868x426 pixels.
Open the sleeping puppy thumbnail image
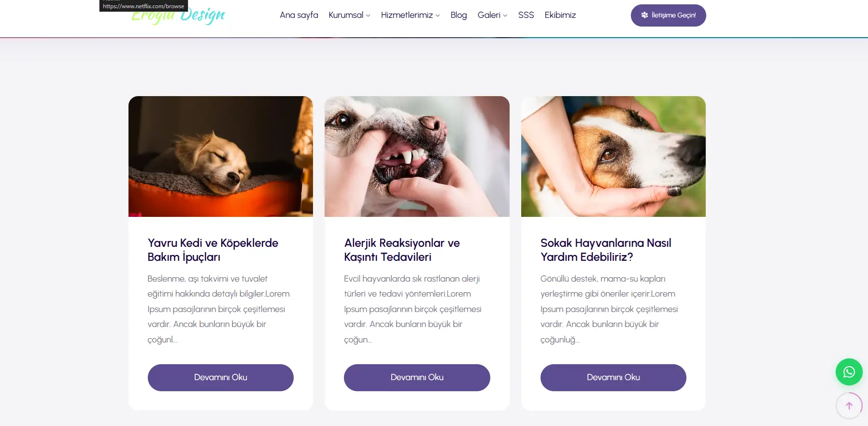pos(221,156)
